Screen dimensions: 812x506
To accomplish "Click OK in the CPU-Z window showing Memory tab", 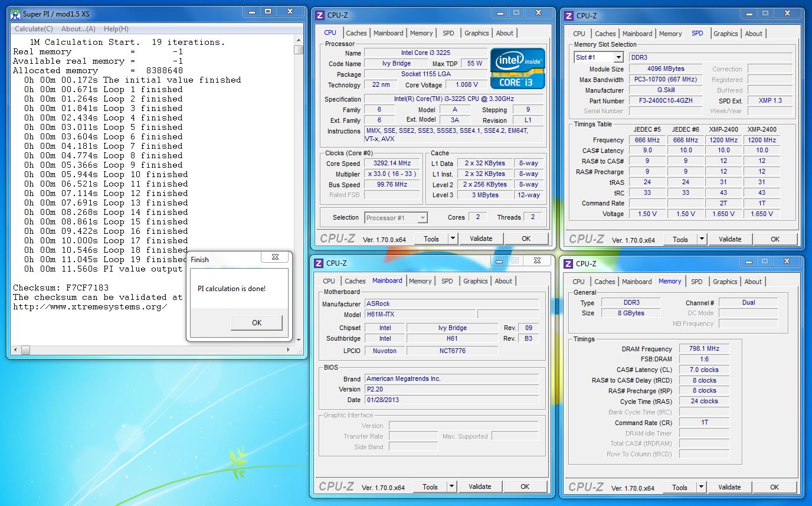I will [775, 487].
